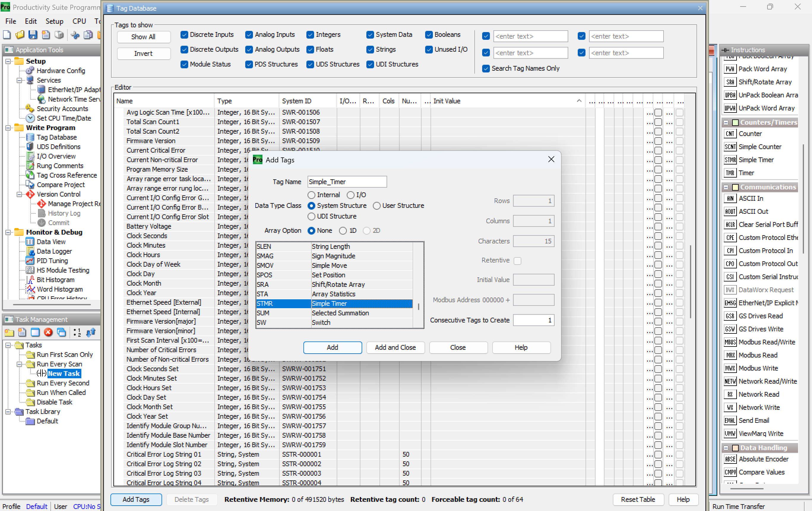Click the Cut scissors toolbar icon
This screenshot has height=511, width=812.
(75, 35)
